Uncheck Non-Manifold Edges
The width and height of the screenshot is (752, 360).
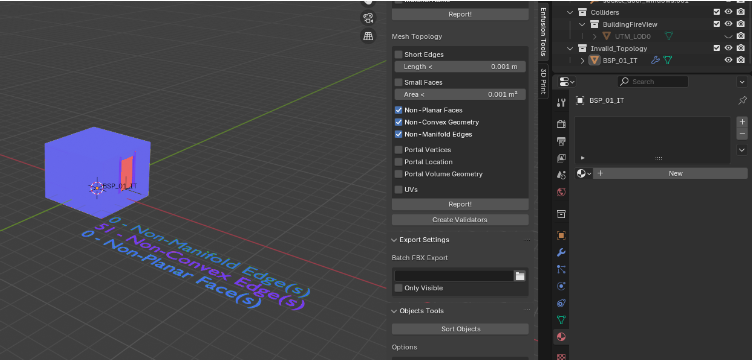[398, 134]
